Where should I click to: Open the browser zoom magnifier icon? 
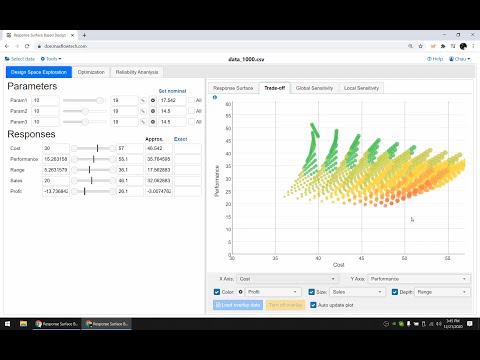point(410,46)
